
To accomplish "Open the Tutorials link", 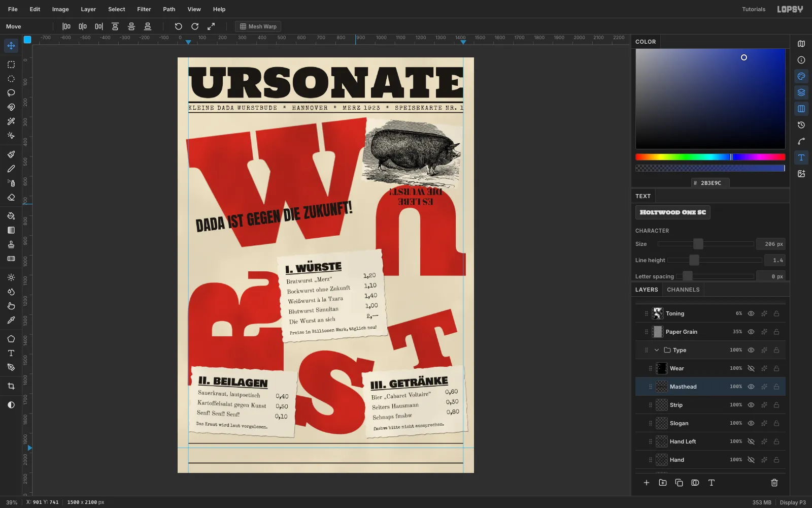I will point(754,9).
